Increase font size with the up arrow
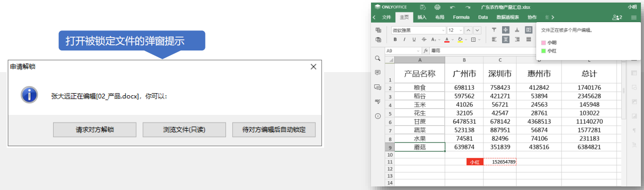644x190 pixels. 469,30
